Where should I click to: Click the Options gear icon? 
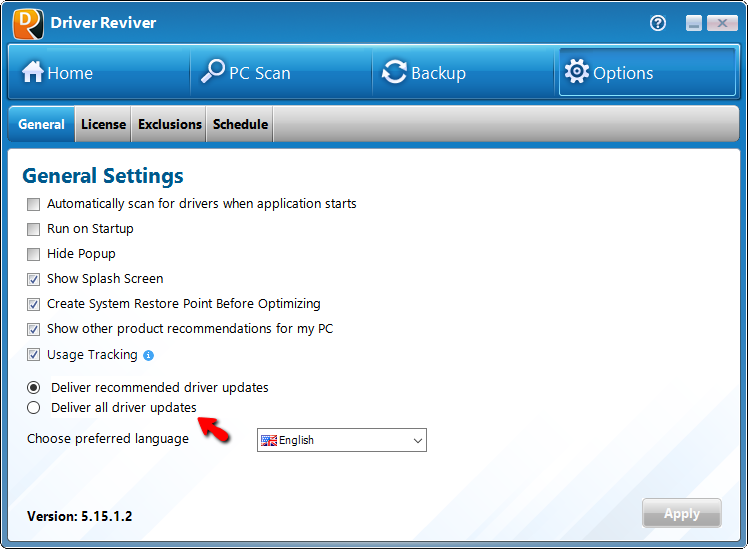click(x=576, y=72)
